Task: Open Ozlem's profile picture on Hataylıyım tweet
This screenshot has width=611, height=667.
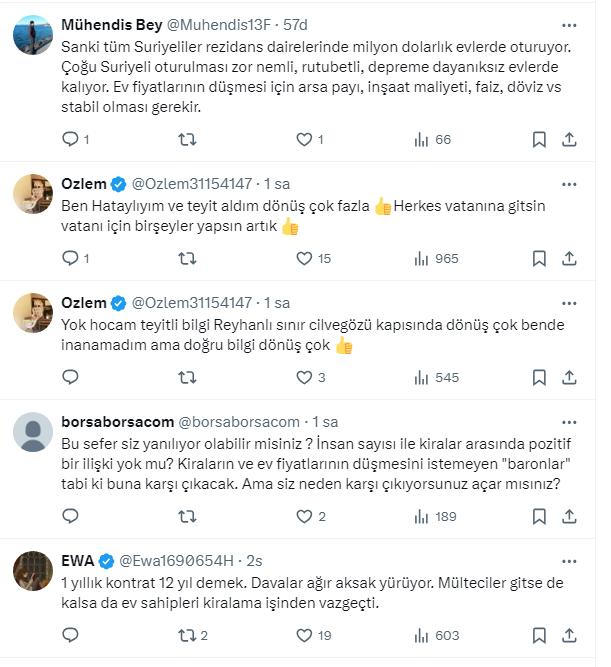Action: pyautogui.click(x=35, y=195)
